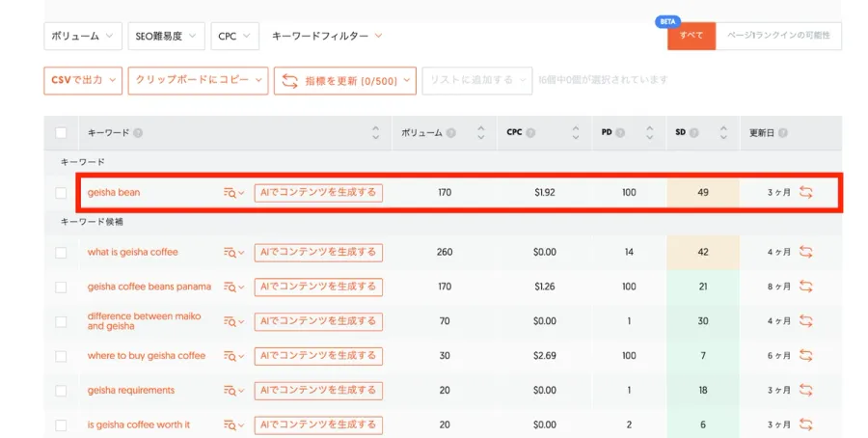Generate AI content for difference between maiko

point(318,321)
